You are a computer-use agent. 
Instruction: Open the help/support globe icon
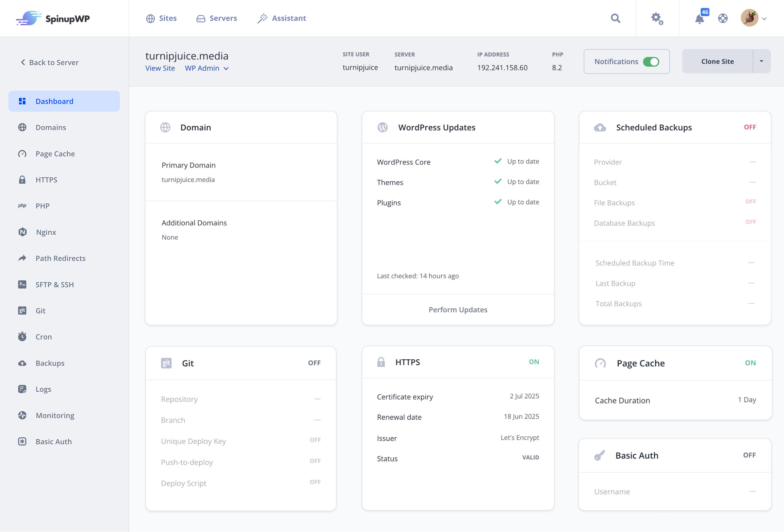723,19
